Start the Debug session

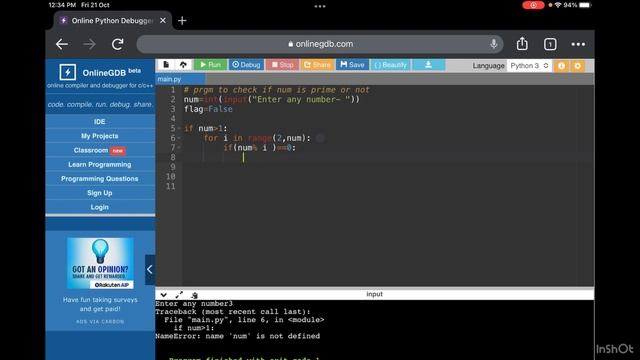click(x=246, y=65)
